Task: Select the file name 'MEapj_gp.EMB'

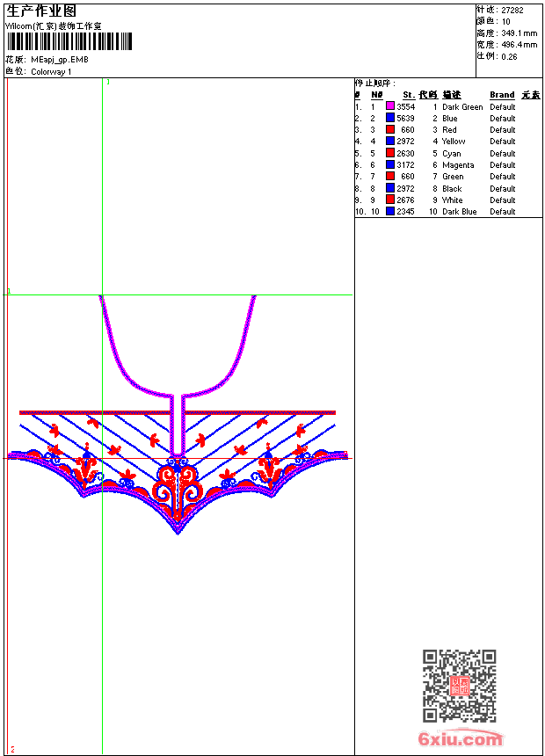Action: pyautogui.click(x=59, y=60)
